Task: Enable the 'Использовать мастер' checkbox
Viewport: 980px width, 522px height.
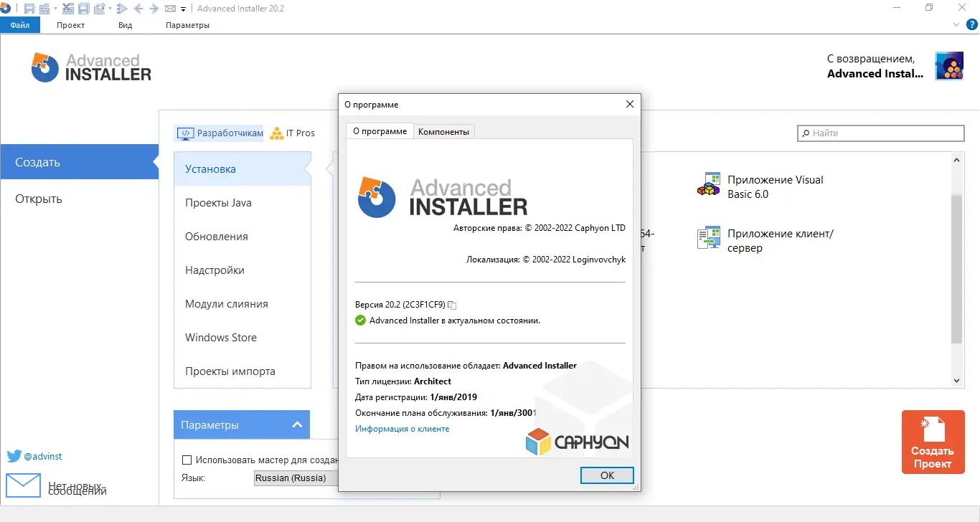Action: click(187, 460)
